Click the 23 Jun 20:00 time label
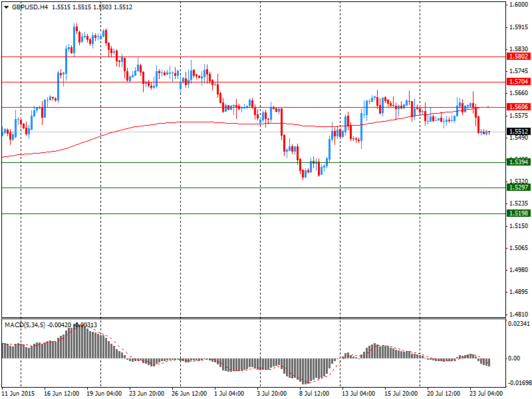The width and height of the screenshot is (532, 399). coord(146,394)
